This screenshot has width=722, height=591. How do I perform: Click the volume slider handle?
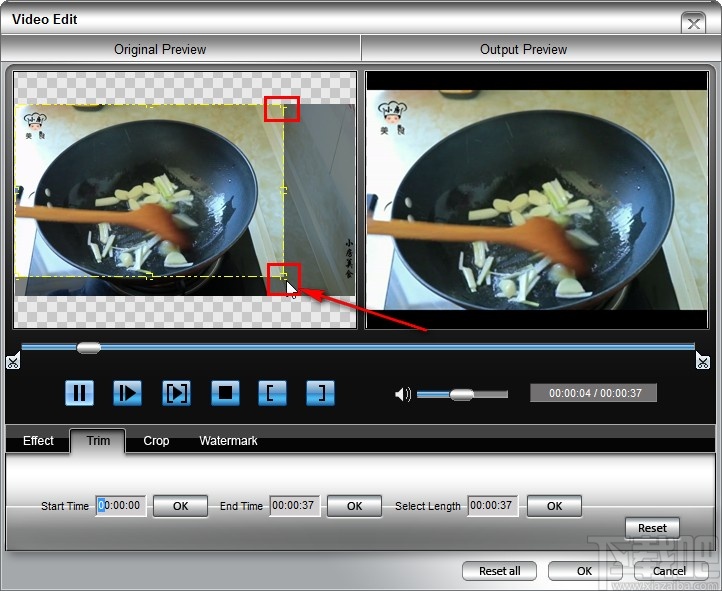[x=461, y=394]
